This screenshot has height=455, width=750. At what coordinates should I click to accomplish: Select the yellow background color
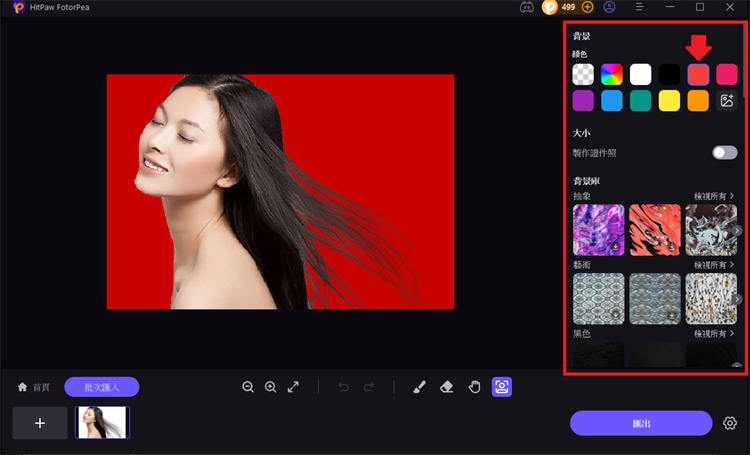coord(669,101)
